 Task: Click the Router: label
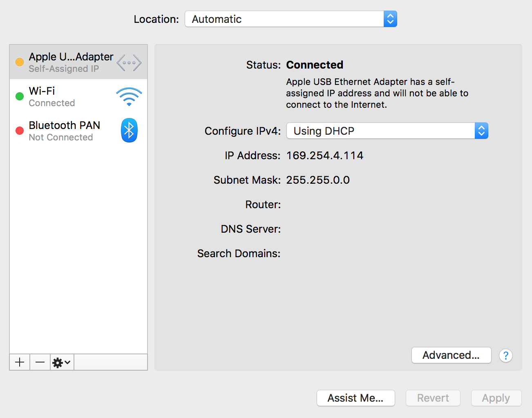click(x=263, y=205)
